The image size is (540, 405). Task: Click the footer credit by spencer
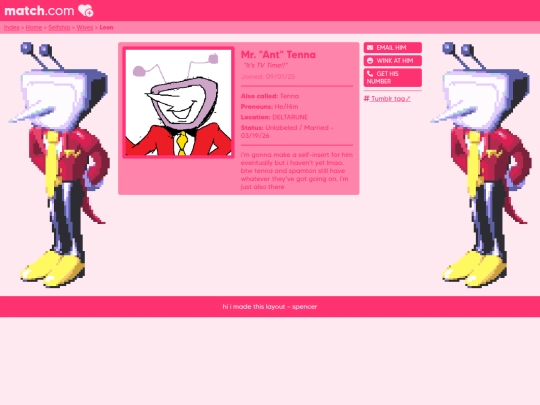(270, 307)
